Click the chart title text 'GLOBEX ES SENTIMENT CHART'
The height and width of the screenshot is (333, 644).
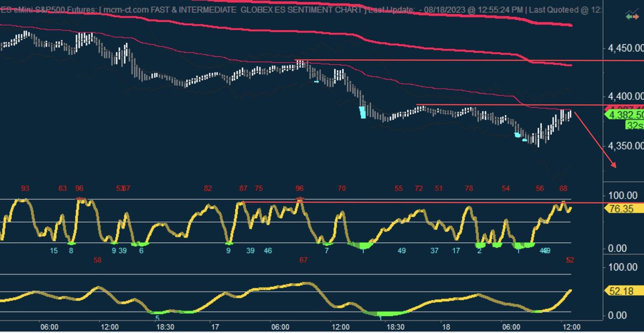303,10
